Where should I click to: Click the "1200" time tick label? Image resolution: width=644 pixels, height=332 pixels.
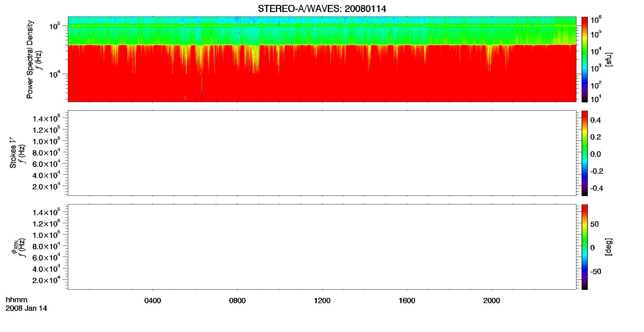pos(322,301)
